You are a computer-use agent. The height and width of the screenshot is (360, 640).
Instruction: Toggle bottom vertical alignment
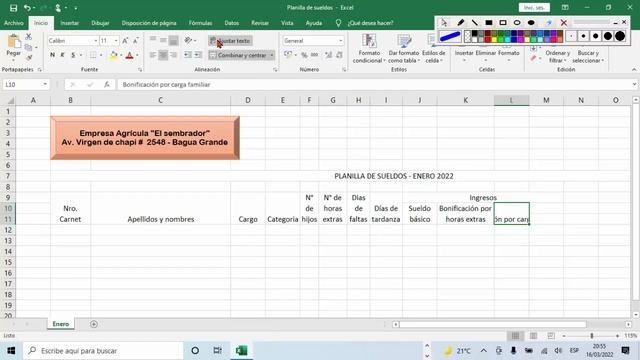tap(173, 40)
